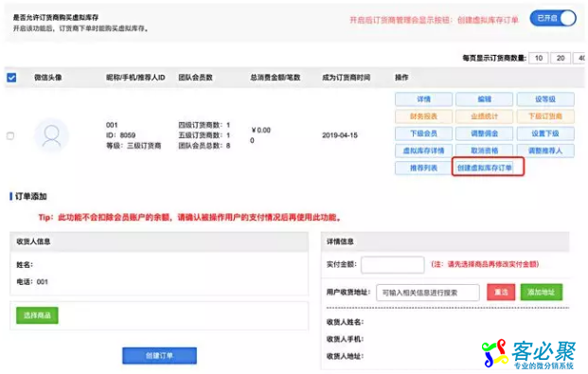
Task: Click the blue 创建订单 button
Action: tap(159, 356)
